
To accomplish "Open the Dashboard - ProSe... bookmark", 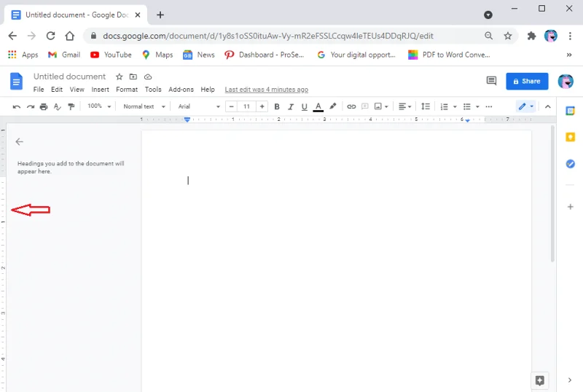I will (265, 55).
